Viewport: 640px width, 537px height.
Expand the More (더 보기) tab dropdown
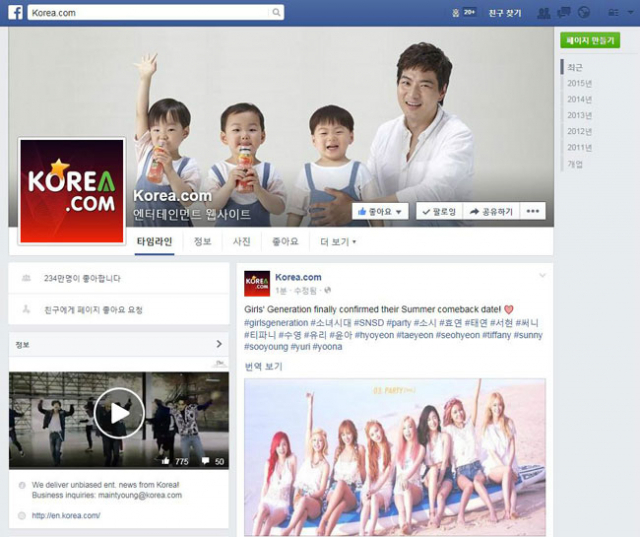(338, 242)
